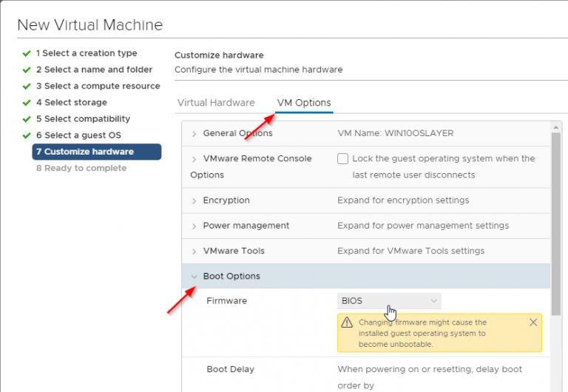Select the VM Options tab
This screenshot has height=392, width=568.
303,103
